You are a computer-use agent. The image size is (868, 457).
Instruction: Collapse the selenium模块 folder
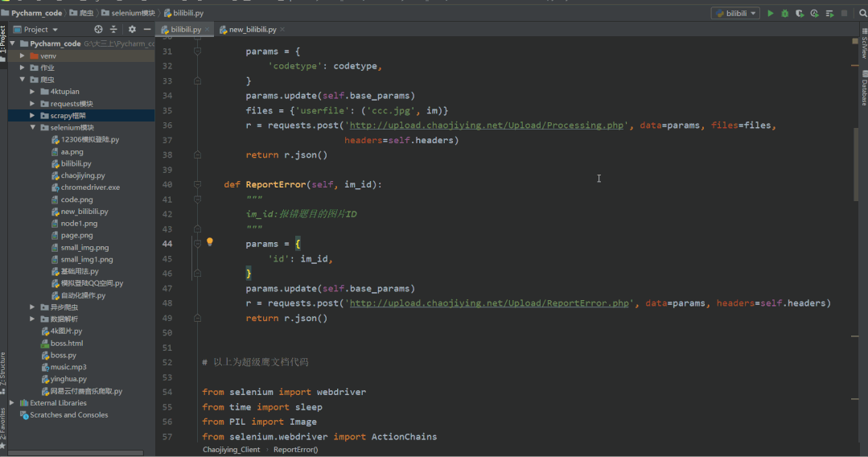(32, 127)
